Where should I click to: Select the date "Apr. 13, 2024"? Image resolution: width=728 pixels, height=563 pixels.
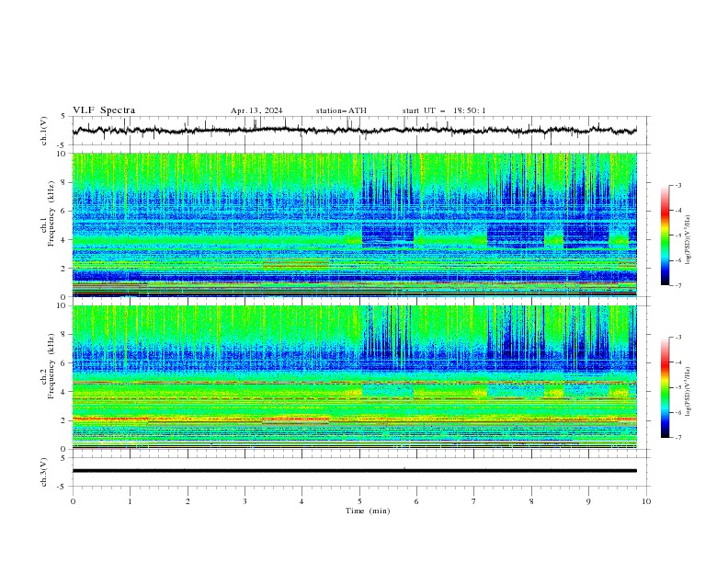(256, 110)
